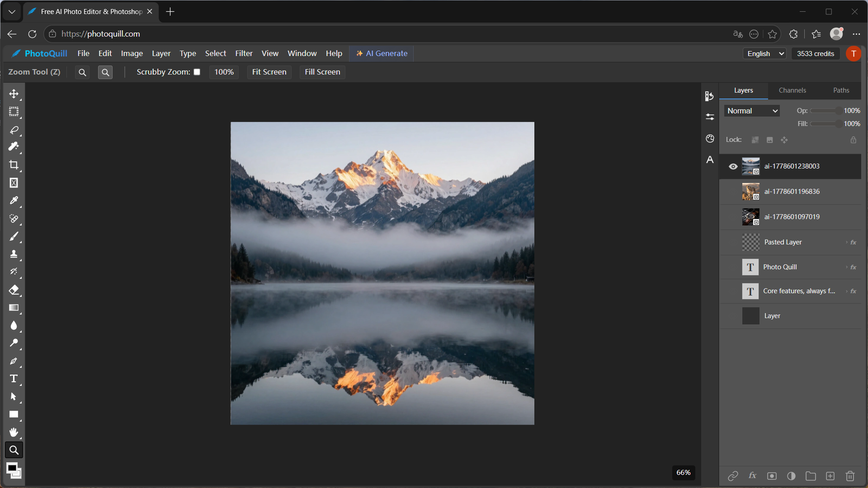
Task: Select the Eraser tool
Action: point(14,290)
